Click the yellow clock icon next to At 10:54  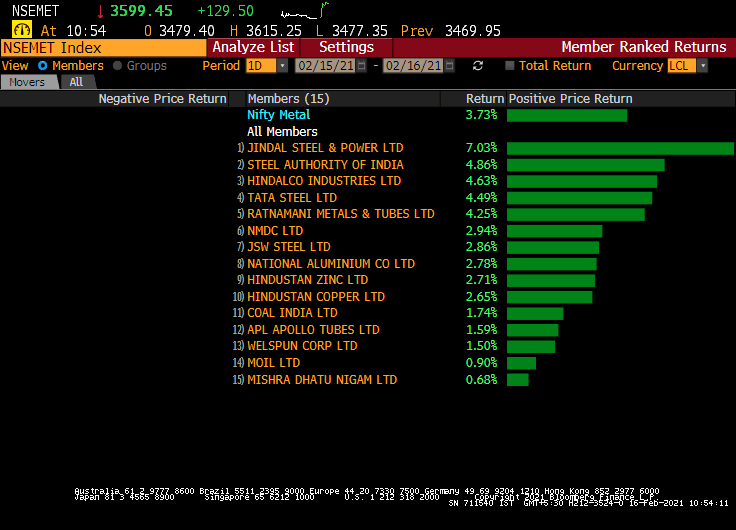coord(21,31)
